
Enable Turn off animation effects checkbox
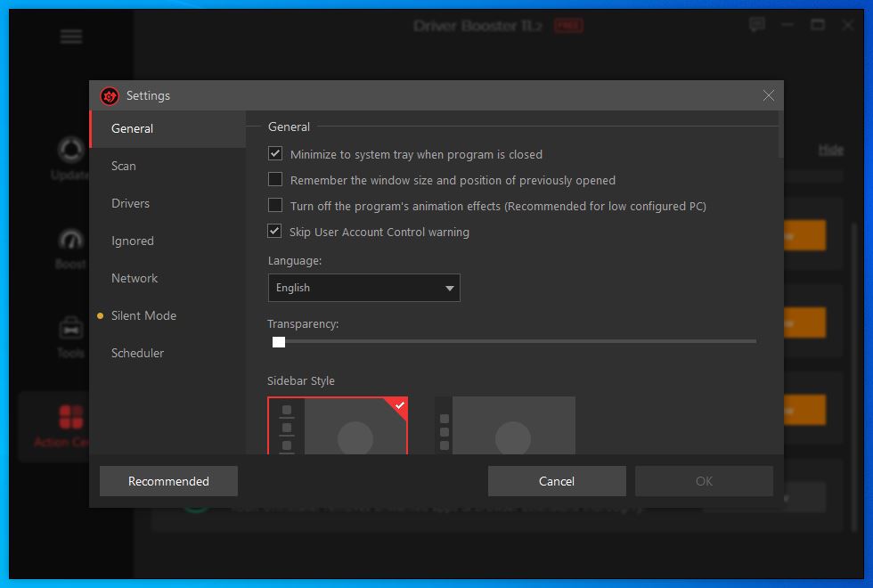[275, 205]
